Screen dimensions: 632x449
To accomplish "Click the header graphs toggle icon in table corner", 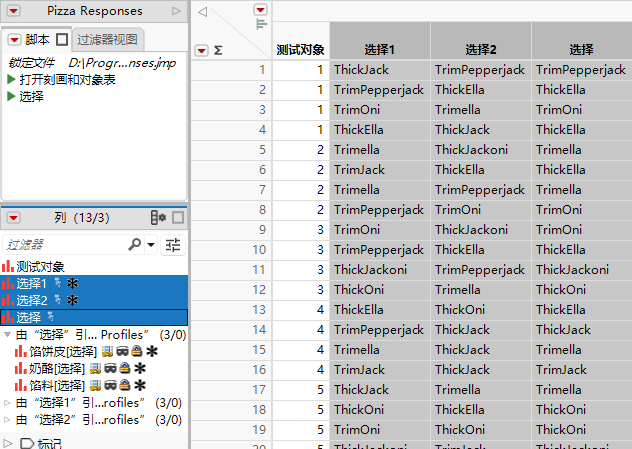I will click(261, 25).
